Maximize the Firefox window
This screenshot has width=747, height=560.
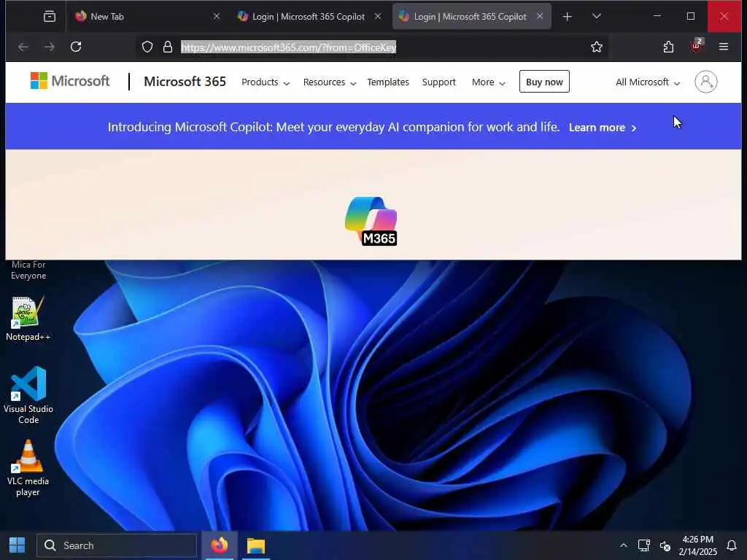(690, 16)
